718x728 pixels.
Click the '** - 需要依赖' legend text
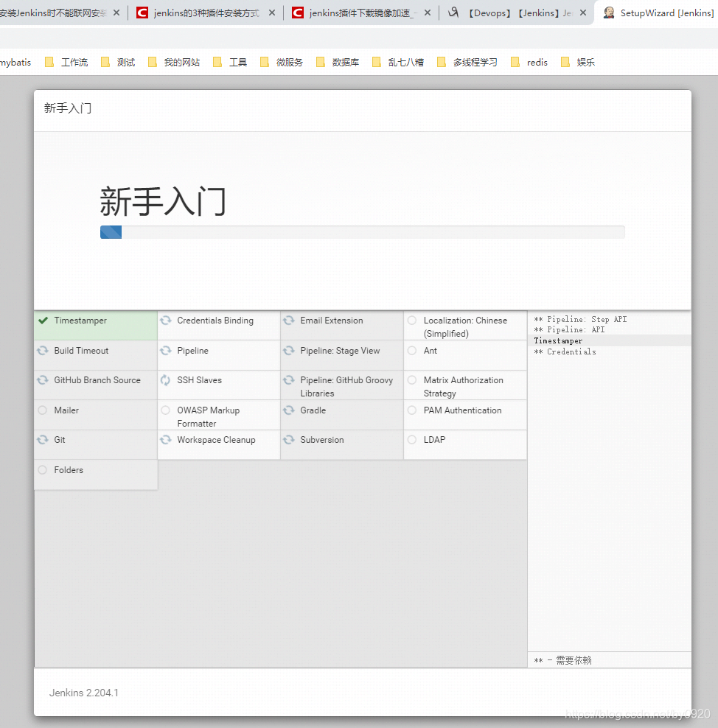pos(563,660)
